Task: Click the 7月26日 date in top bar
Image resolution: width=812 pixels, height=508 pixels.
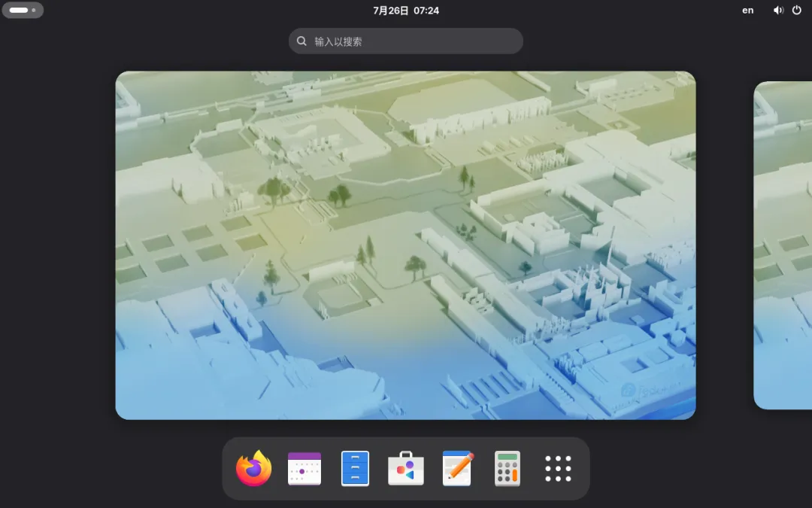Action: [391, 11]
